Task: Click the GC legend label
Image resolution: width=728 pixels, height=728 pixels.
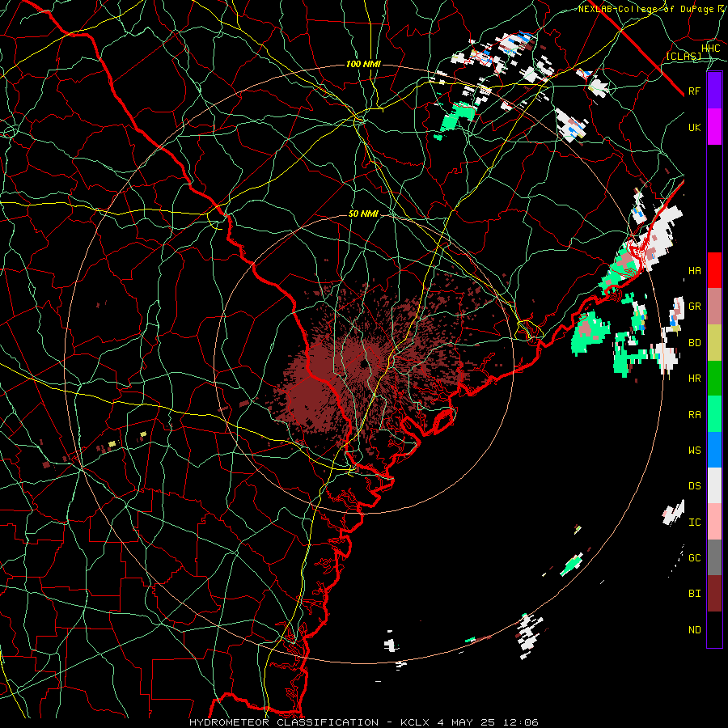Action: point(695,558)
